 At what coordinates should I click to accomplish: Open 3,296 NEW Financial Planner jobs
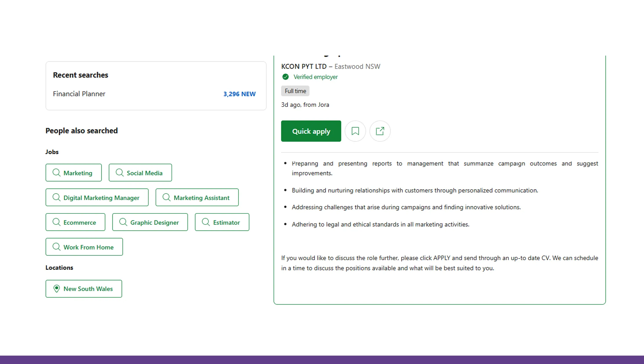pyautogui.click(x=239, y=94)
